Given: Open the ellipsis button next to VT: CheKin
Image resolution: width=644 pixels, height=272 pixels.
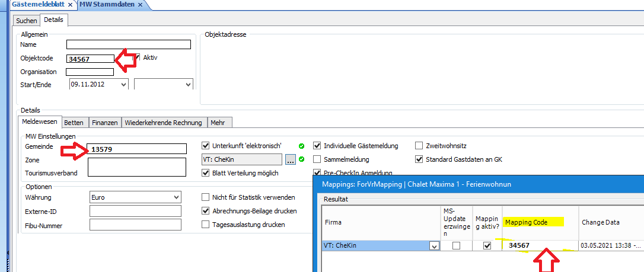Looking at the screenshot, I should coord(290,159).
